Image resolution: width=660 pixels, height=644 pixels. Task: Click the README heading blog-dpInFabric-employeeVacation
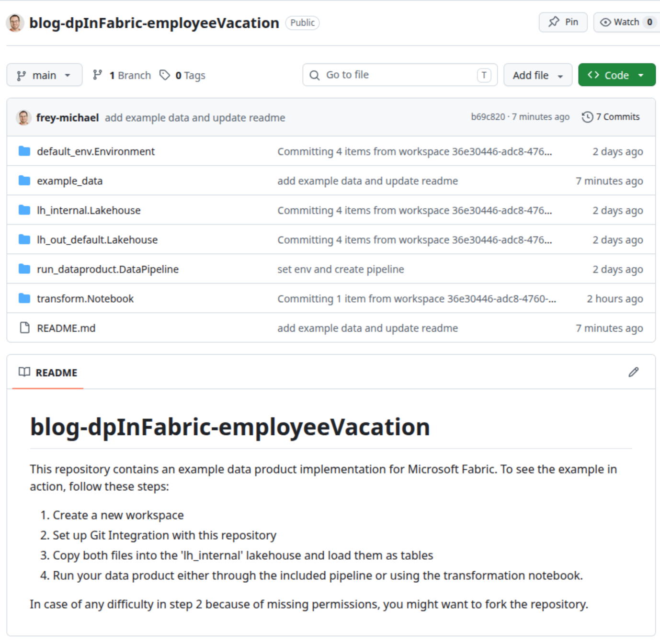[x=230, y=427]
